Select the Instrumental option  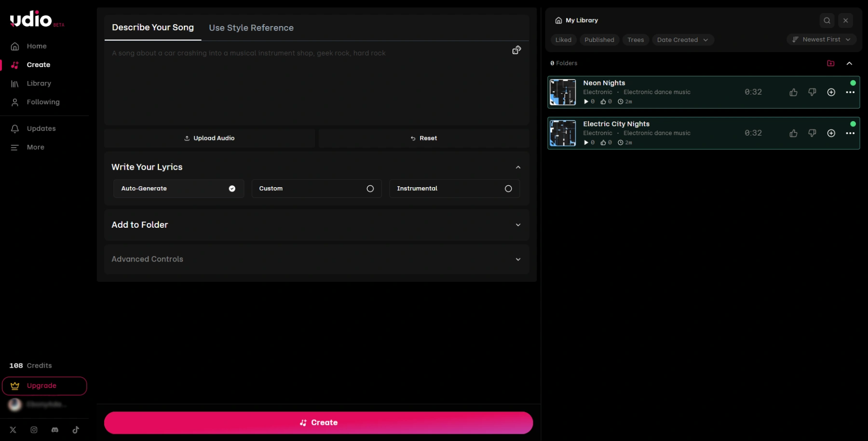click(454, 189)
